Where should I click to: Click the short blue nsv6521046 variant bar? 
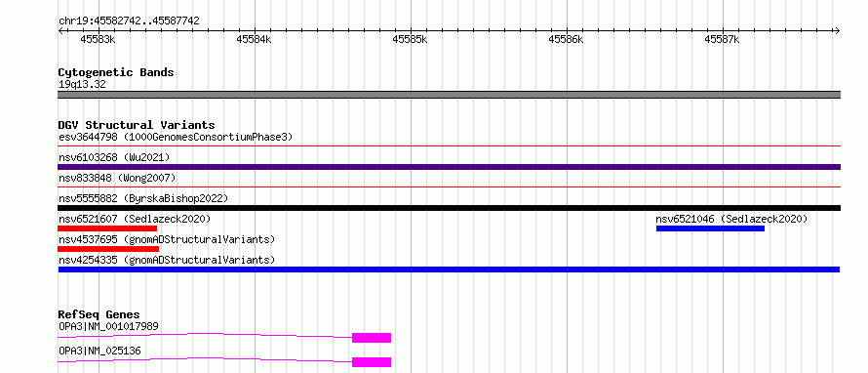pyautogui.click(x=710, y=228)
